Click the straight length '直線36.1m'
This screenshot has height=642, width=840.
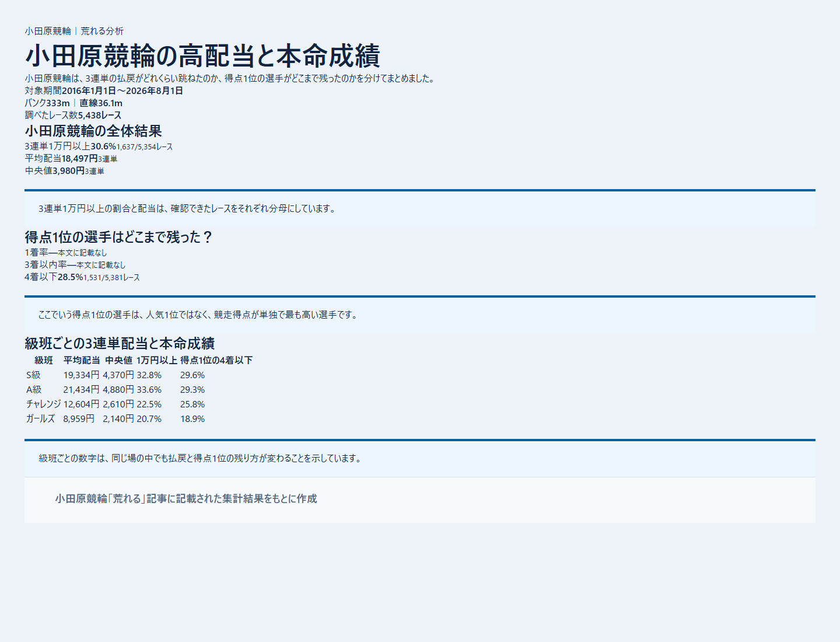point(101,103)
